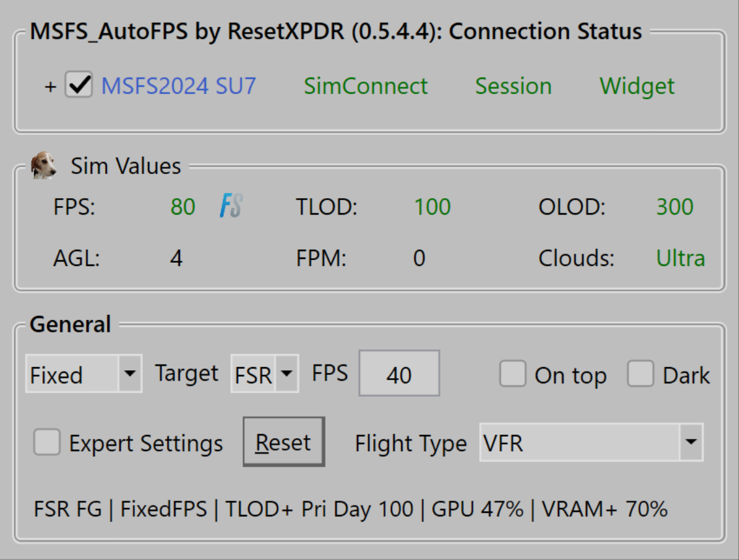
Task: Tick the Expert Settings checkbox
Action: click(x=47, y=442)
